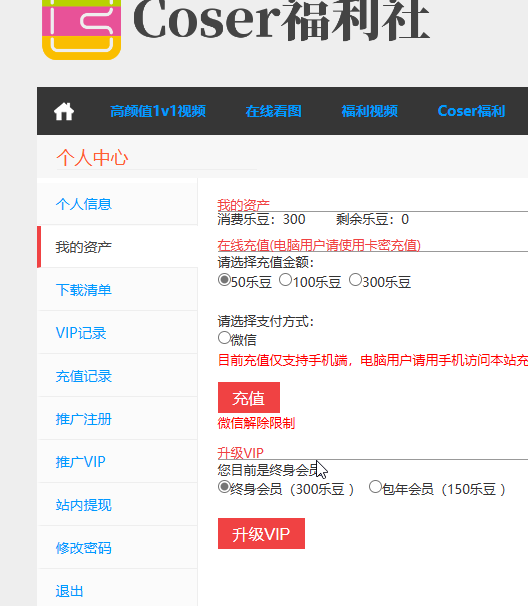Click the 请选择支付方式 label

tap(266, 321)
